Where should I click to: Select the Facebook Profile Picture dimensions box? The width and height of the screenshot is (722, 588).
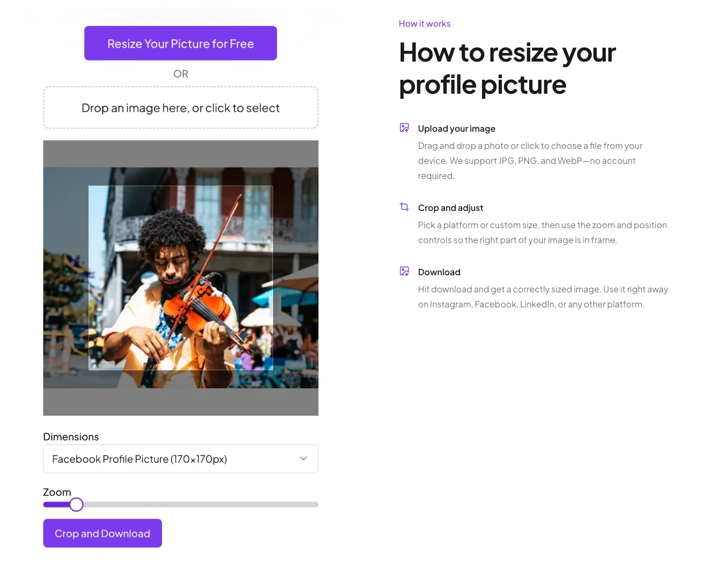180,459
